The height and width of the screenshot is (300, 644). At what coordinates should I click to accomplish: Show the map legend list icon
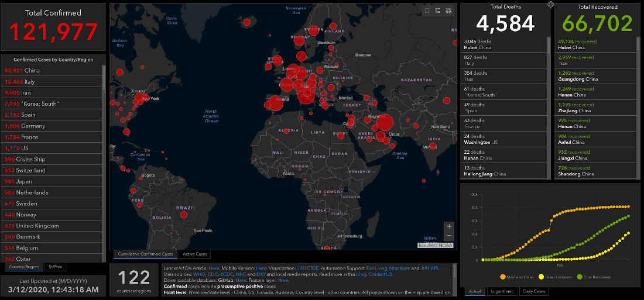pyautogui.click(x=438, y=11)
